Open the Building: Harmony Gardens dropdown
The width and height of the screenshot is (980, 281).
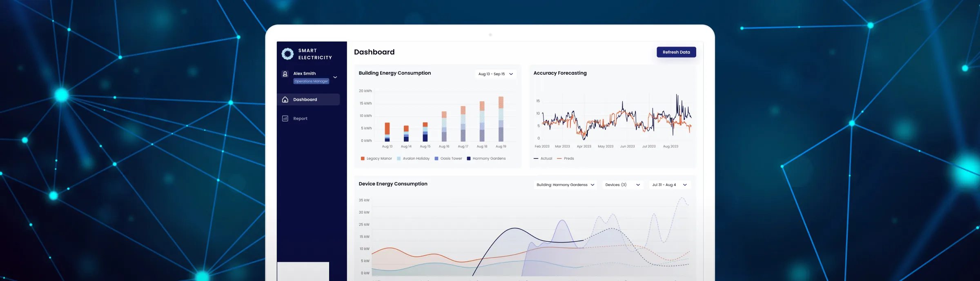(565, 185)
